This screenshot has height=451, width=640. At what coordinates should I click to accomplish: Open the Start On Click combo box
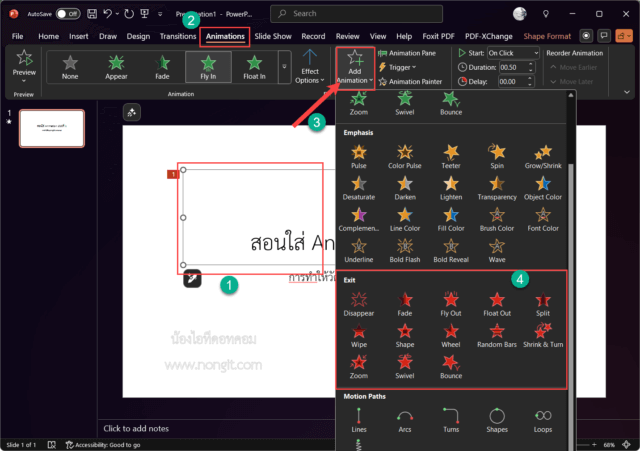tap(513, 53)
